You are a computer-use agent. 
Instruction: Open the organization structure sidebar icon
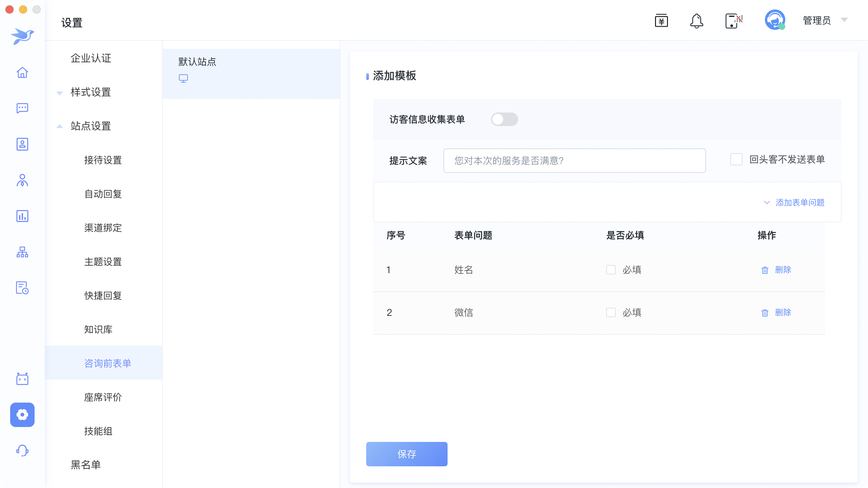[x=22, y=252]
